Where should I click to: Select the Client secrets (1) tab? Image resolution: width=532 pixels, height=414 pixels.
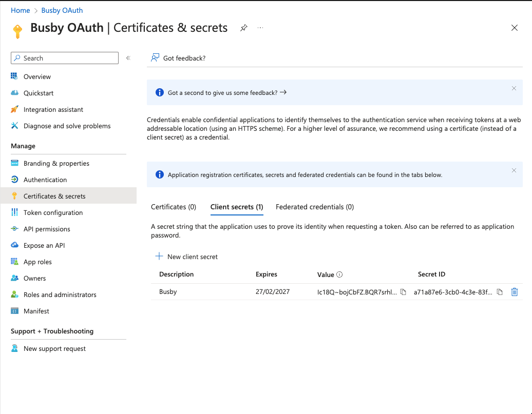tap(237, 207)
